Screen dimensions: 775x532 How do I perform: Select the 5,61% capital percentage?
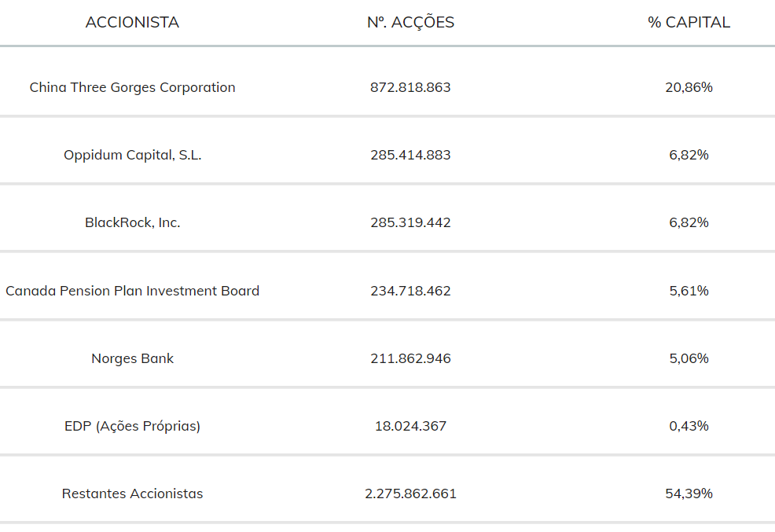689,291
